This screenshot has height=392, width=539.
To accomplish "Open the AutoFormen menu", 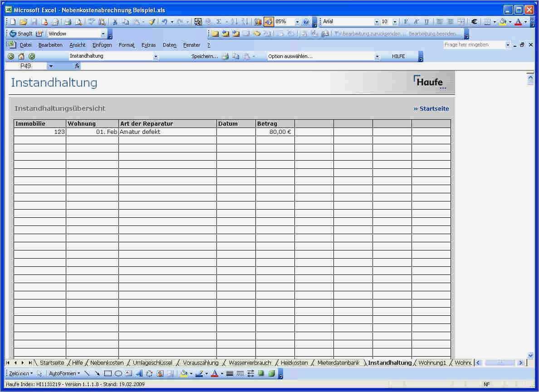I will [x=64, y=373].
